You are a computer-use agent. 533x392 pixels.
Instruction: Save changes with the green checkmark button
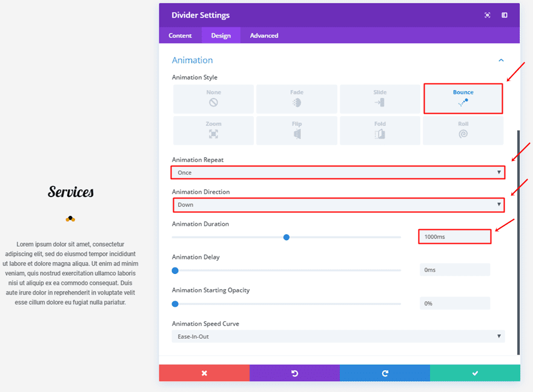[475, 373]
